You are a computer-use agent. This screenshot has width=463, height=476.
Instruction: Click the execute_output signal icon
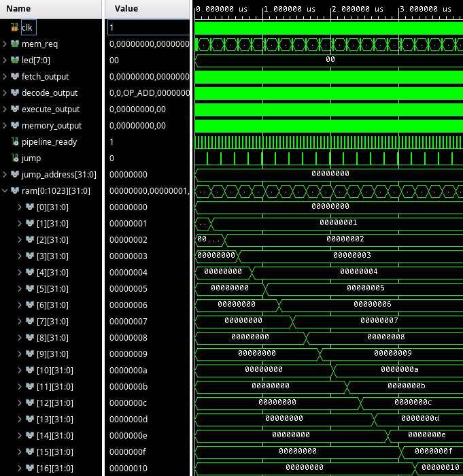(14, 109)
